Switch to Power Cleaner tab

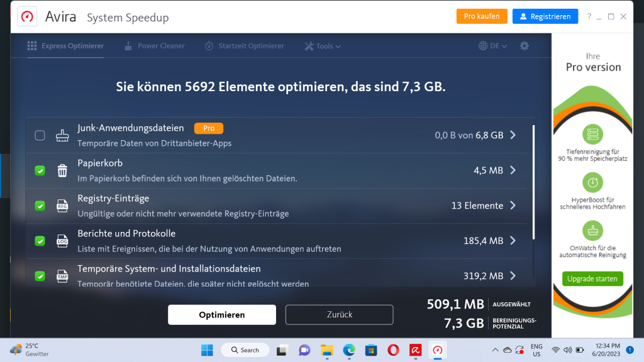coord(155,46)
